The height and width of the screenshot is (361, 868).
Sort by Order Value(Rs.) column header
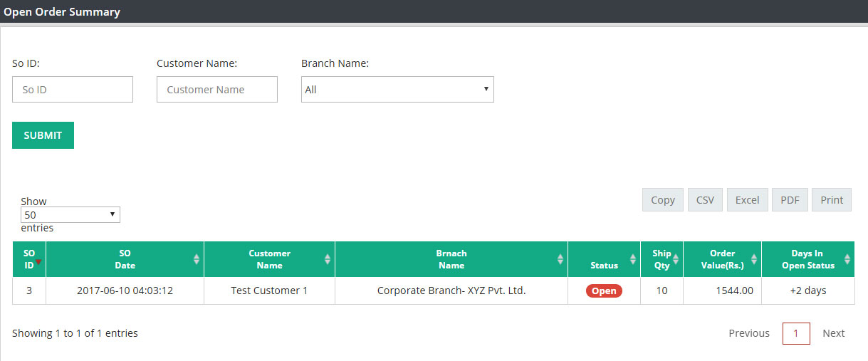click(723, 259)
